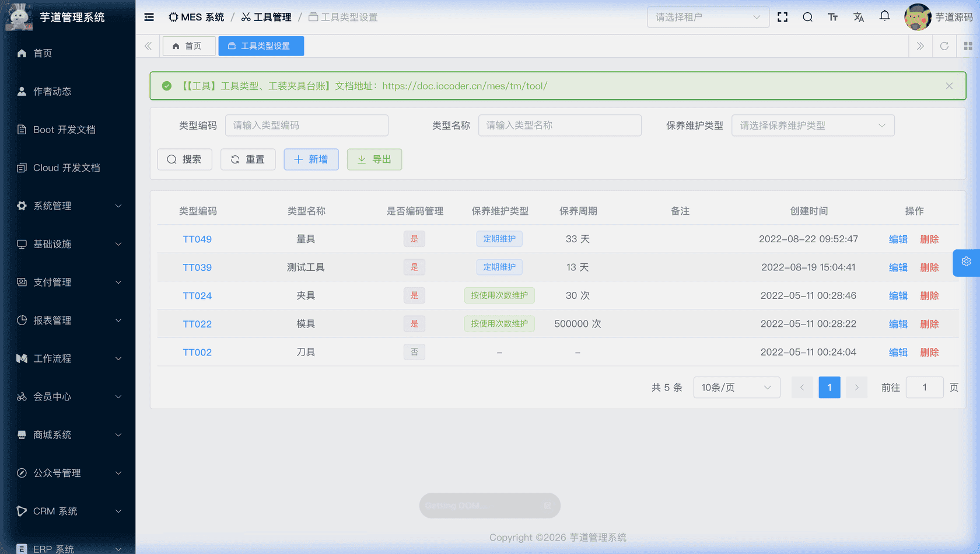Open tool type TT049 details link
The image size is (980, 554).
[197, 239]
